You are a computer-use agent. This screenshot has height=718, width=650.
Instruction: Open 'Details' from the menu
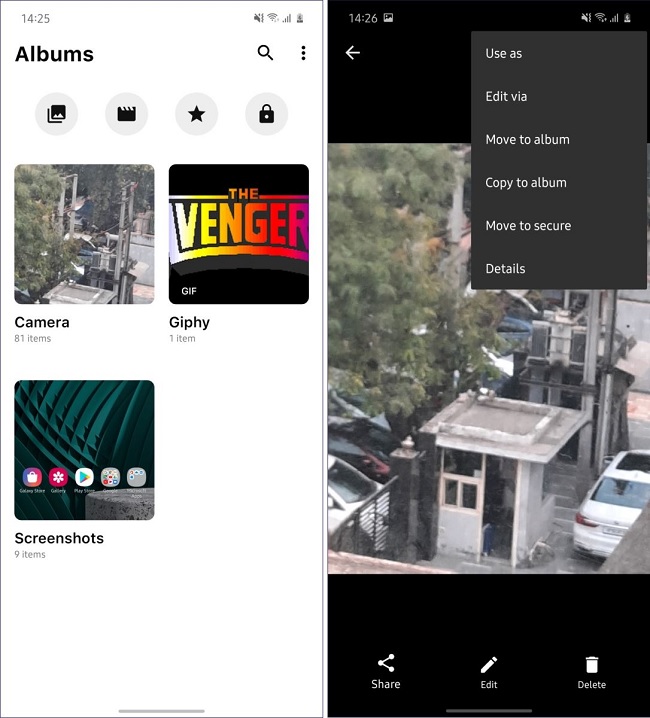pyautogui.click(x=505, y=269)
